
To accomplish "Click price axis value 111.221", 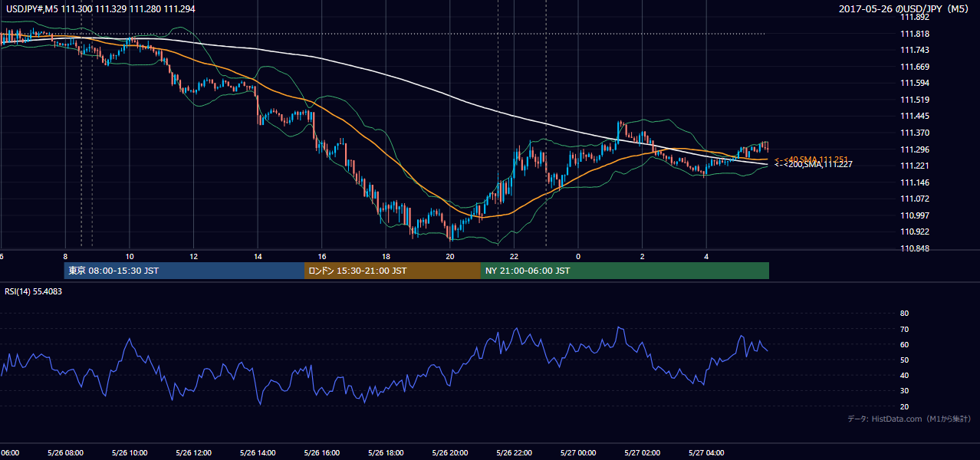I will coord(914,166).
